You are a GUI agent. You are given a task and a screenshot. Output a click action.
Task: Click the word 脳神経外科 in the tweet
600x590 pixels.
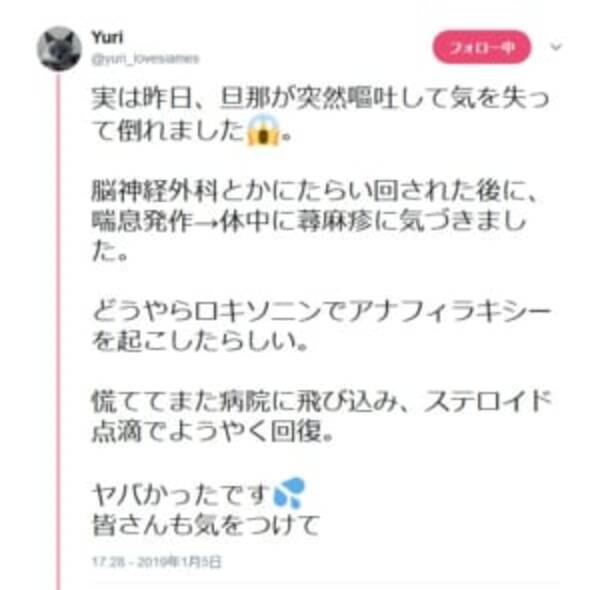tap(154, 190)
